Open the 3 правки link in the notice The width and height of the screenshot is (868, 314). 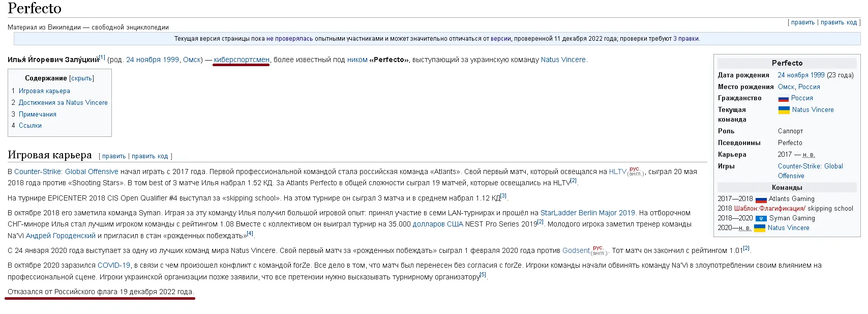(686, 39)
